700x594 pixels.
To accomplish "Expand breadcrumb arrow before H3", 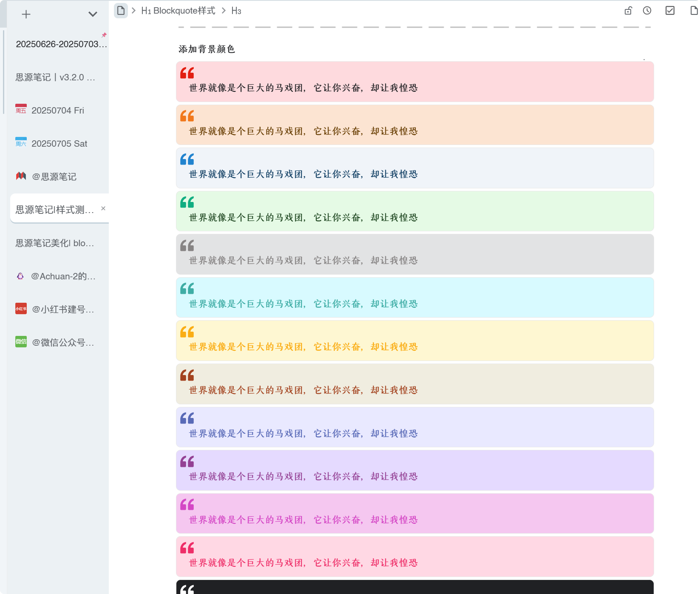I will point(224,11).
